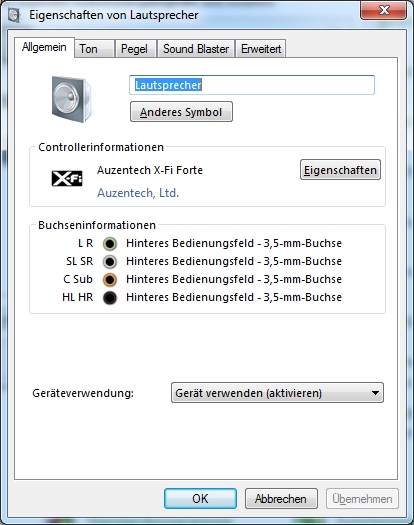Viewport: 414px width, 525px height.
Task: Click the grey SL SR jack icon
Action: [110, 261]
